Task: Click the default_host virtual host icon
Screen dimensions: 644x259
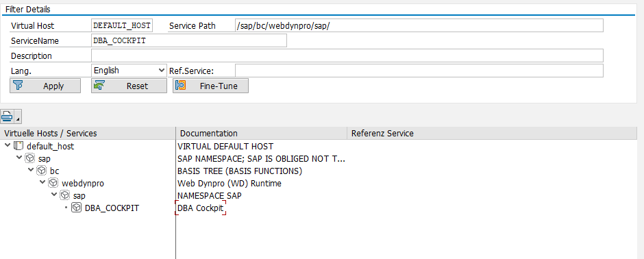Action: 18,146
